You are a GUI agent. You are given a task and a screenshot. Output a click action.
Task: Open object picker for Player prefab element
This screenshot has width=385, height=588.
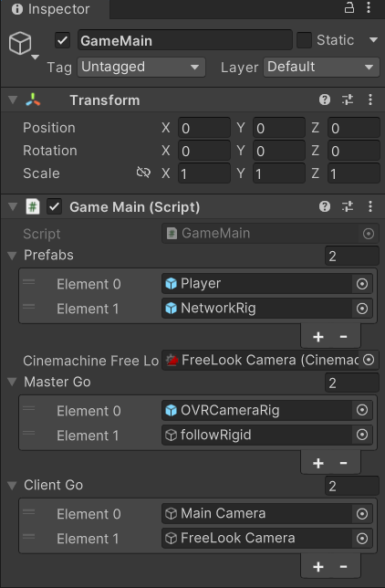[x=362, y=284]
